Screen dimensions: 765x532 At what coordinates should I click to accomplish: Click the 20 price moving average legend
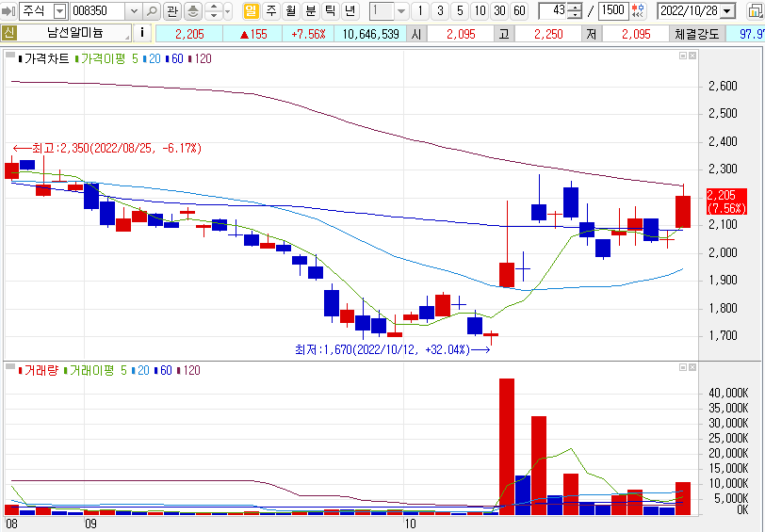tap(153, 59)
